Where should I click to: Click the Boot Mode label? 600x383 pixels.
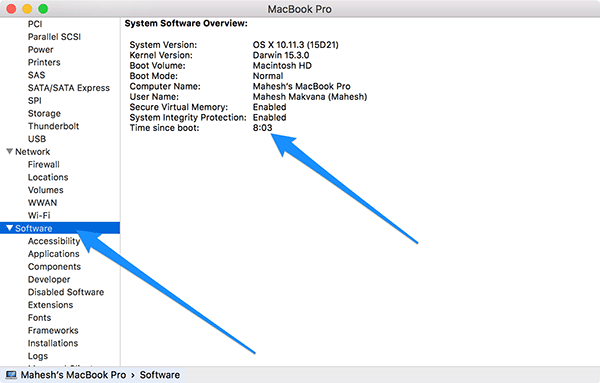point(153,76)
